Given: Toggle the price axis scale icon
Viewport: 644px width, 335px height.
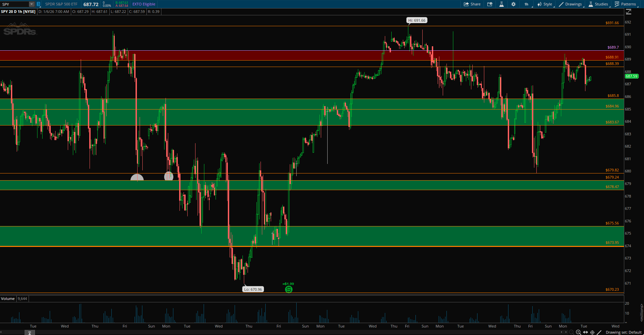Looking at the screenshot, I should click(629, 12).
